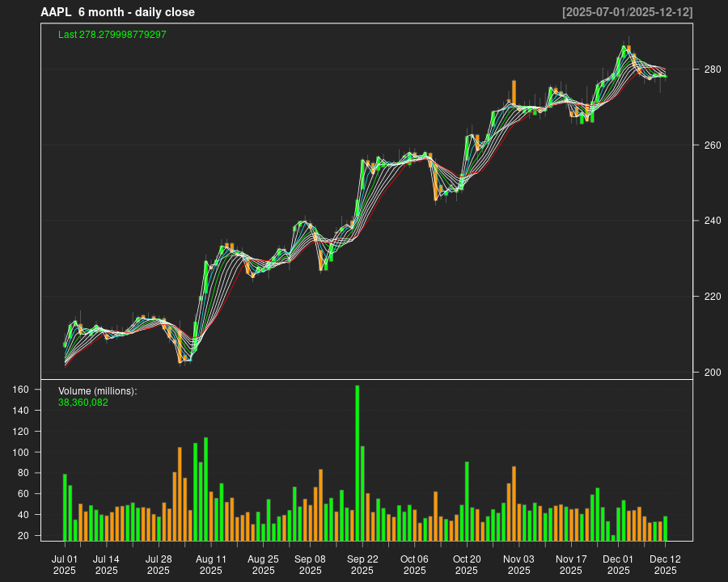Select the green 38,360,082 volume readout
The width and height of the screenshot is (728, 582).
[82, 401]
